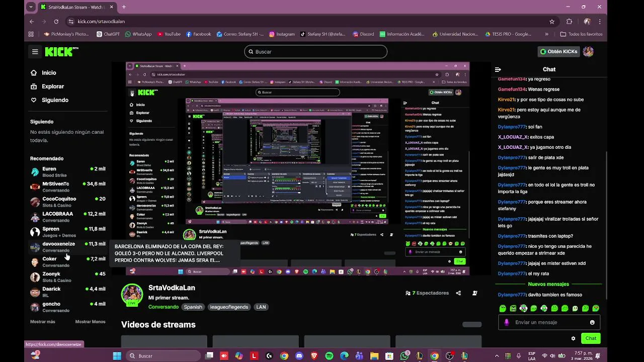Reload the page
Screen dimensions: 644x362
pos(56,22)
